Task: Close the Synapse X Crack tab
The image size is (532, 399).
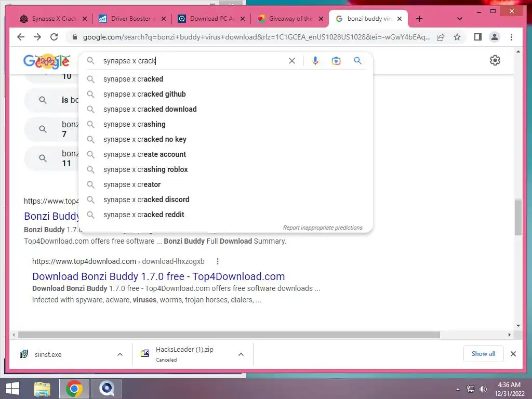Action: [x=85, y=19]
